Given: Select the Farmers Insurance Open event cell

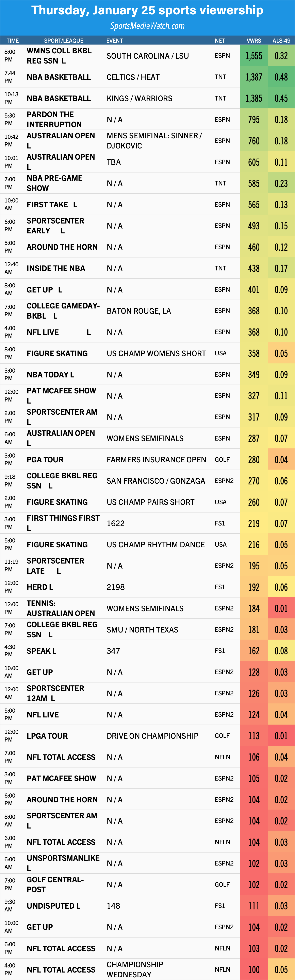Looking at the screenshot, I should (x=157, y=460).
